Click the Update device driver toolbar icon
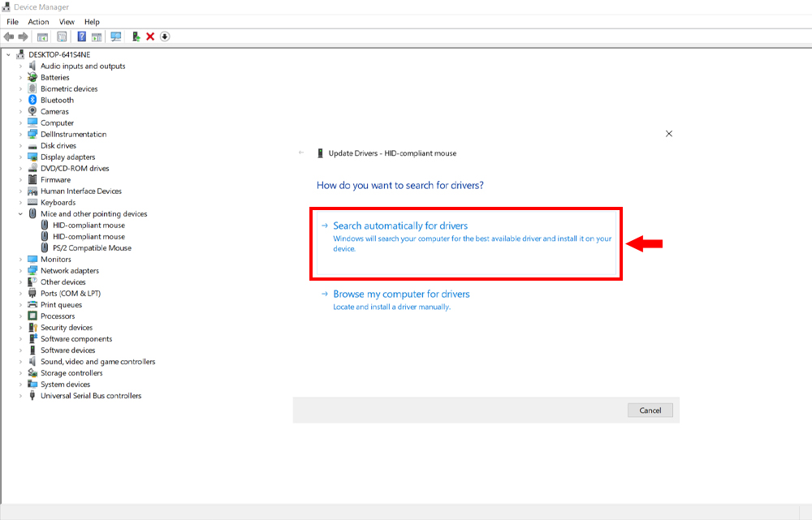Viewport: 812px width, 520px height. pyautogui.click(x=136, y=37)
